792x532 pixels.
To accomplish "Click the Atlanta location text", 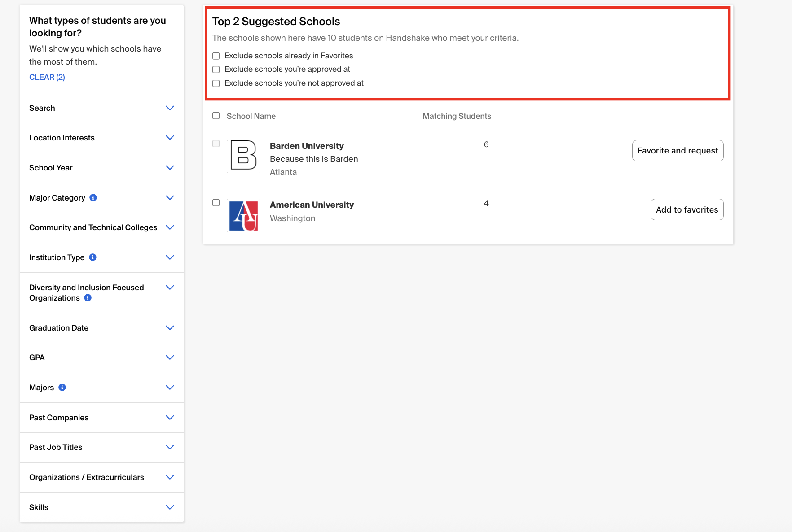I will tap(283, 172).
